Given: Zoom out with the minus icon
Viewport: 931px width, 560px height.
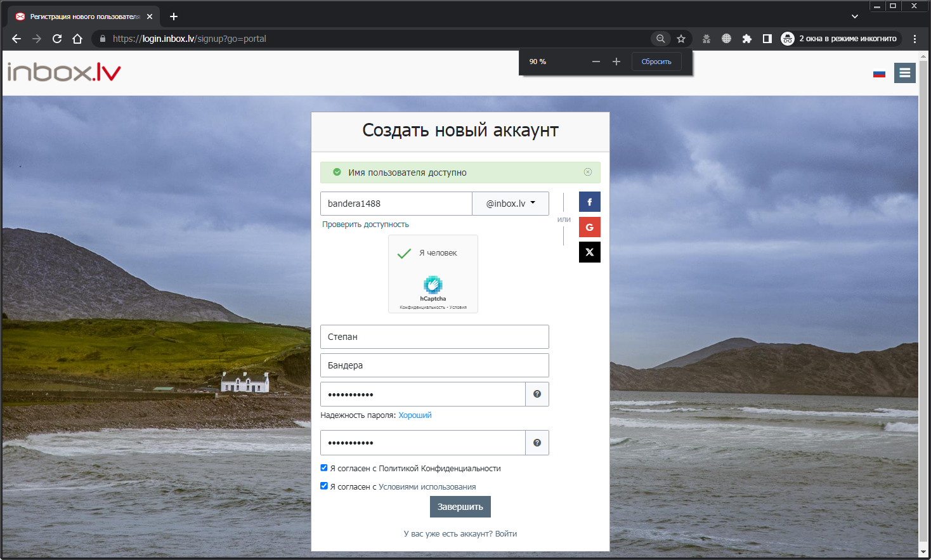Looking at the screenshot, I should point(596,62).
